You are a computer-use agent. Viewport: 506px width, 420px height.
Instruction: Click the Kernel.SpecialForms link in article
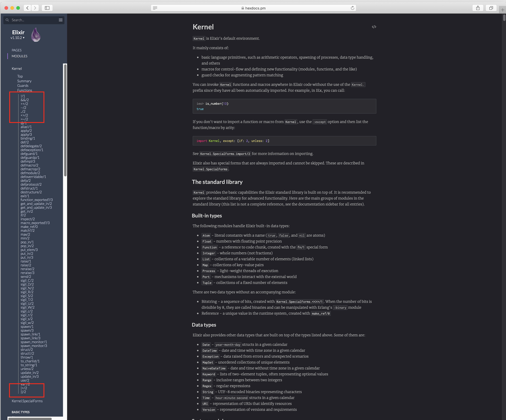point(210,169)
